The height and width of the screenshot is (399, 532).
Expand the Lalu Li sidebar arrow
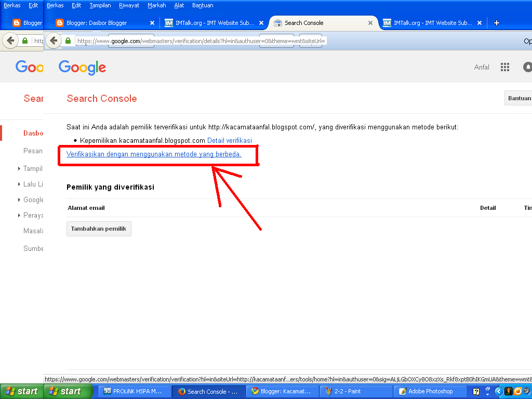[19, 184]
